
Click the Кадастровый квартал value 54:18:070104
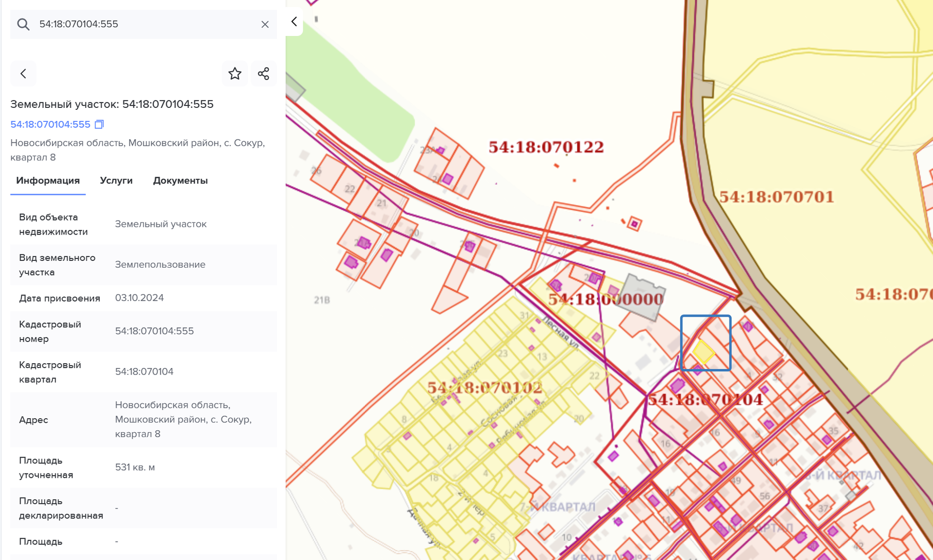144,372
